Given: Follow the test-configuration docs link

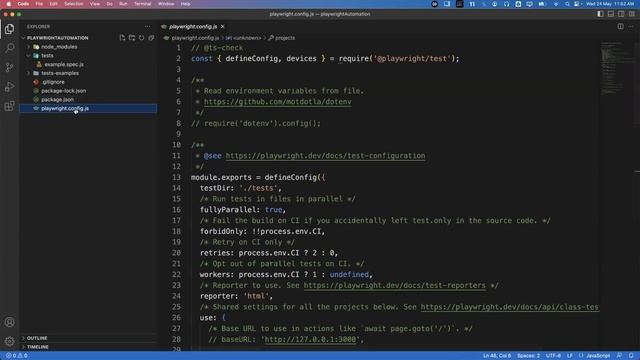Looking at the screenshot, I should [x=325, y=156].
